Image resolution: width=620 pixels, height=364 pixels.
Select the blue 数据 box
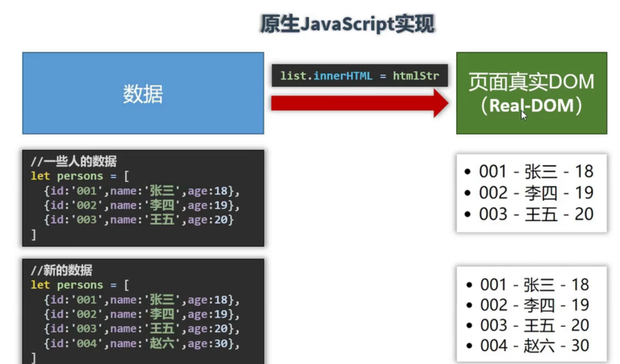click(143, 93)
